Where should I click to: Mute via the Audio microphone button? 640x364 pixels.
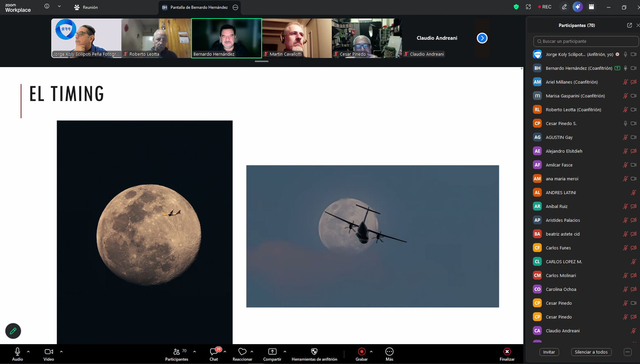pos(17,354)
